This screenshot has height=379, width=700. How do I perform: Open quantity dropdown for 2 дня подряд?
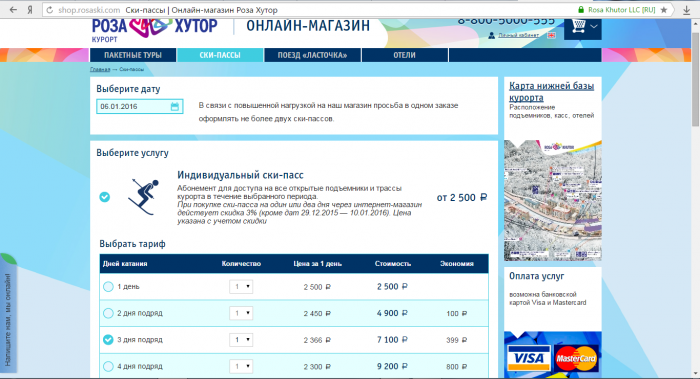point(241,313)
